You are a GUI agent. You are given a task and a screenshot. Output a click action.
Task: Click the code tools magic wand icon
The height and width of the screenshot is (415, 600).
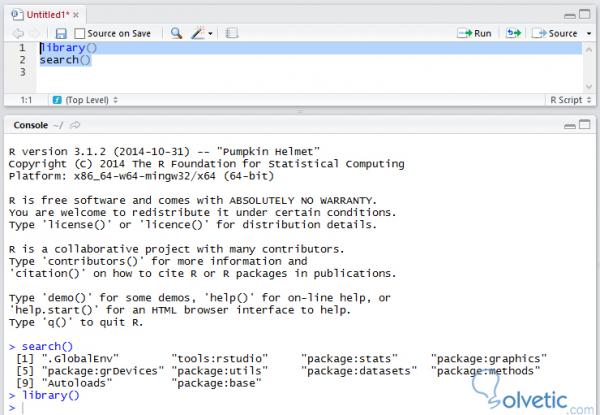click(x=198, y=33)
